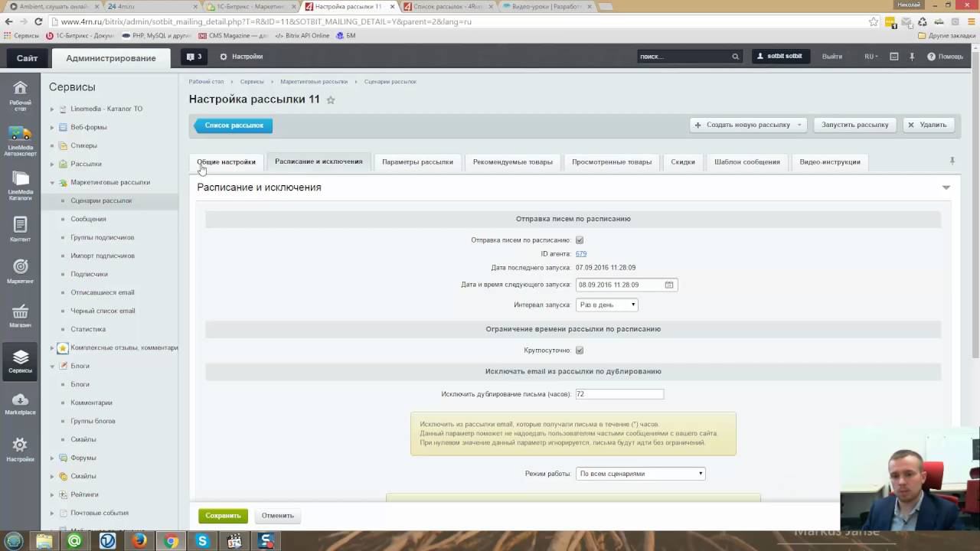Toggle the Круглосуточно checkbox
This screenshot has width=980, height=551.
[580, 350]
